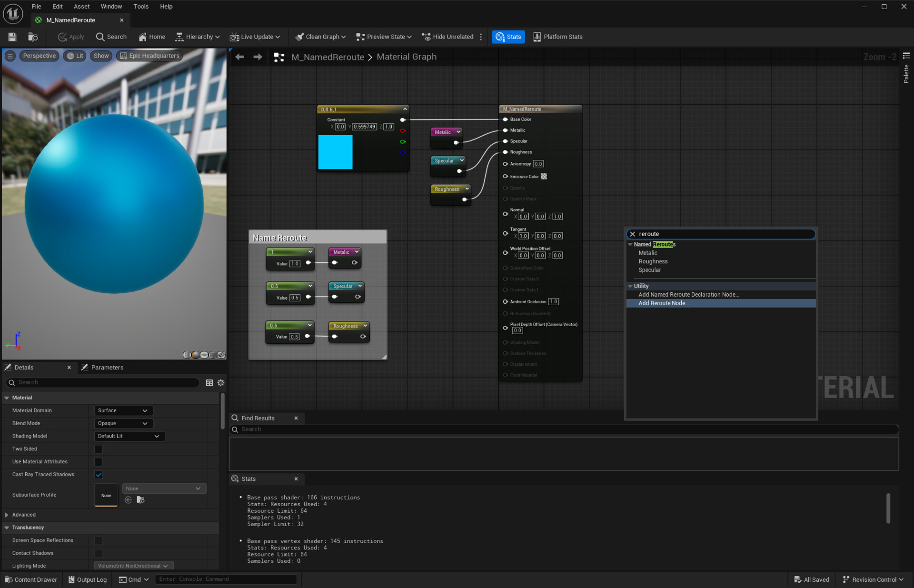Click the cyan Constant color swatch
The image size is (914, 588).
point(335,152)
